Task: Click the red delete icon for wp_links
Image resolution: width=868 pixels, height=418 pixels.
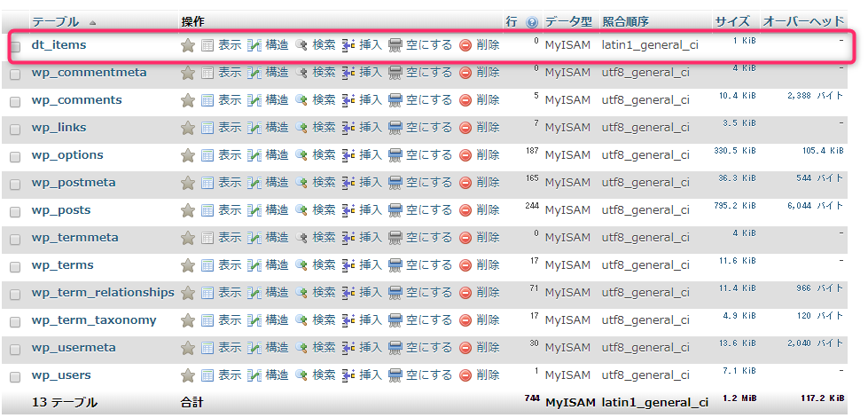Action: pos(465,128)
